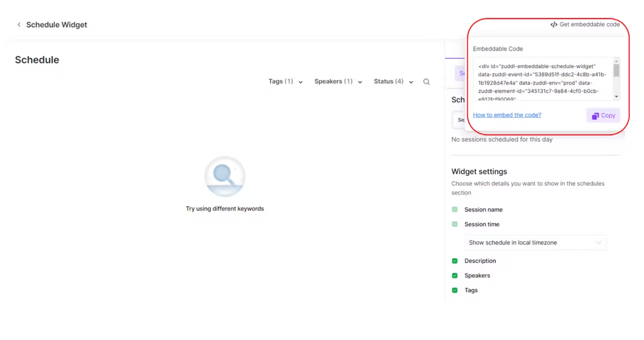Click the back arrow next to Schedule Widget
644x340 pixels.
click(x=19, y=24)
